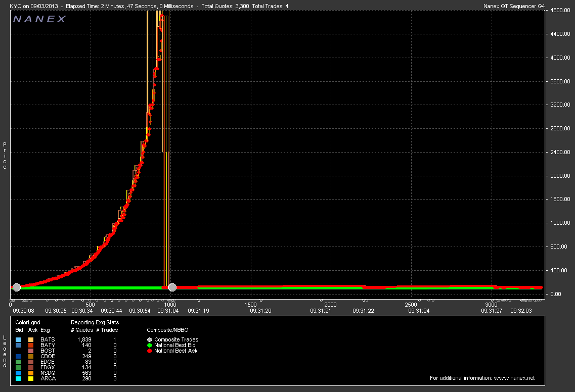
Task: Select the composite trade circle near 1000
Action: pos(172,287)
